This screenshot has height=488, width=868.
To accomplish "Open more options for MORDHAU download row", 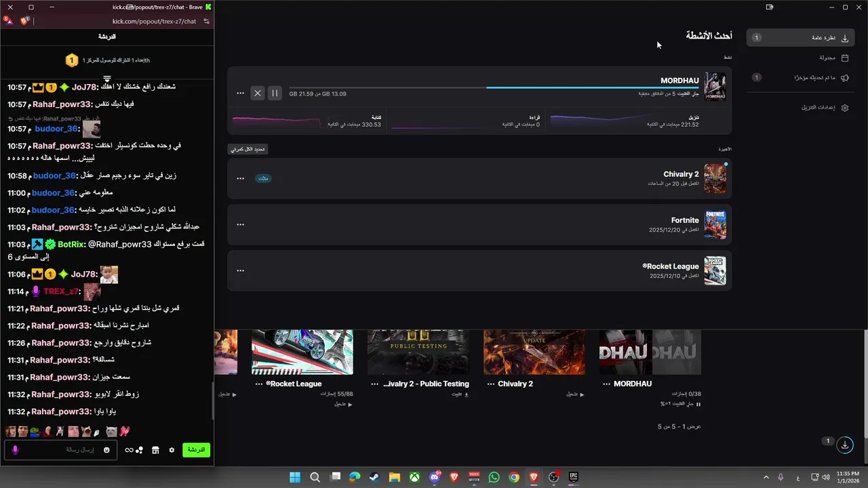I will (x=240, y=93).
